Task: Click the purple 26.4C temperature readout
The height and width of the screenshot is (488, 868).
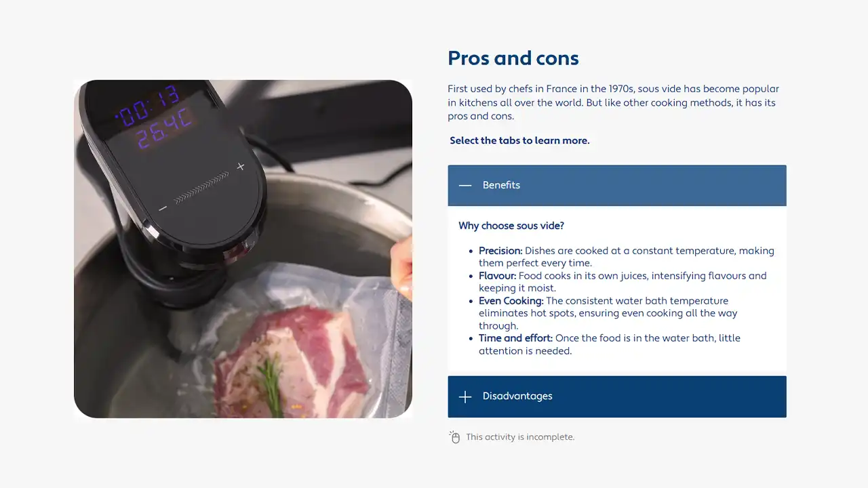Action: (165, 129)
